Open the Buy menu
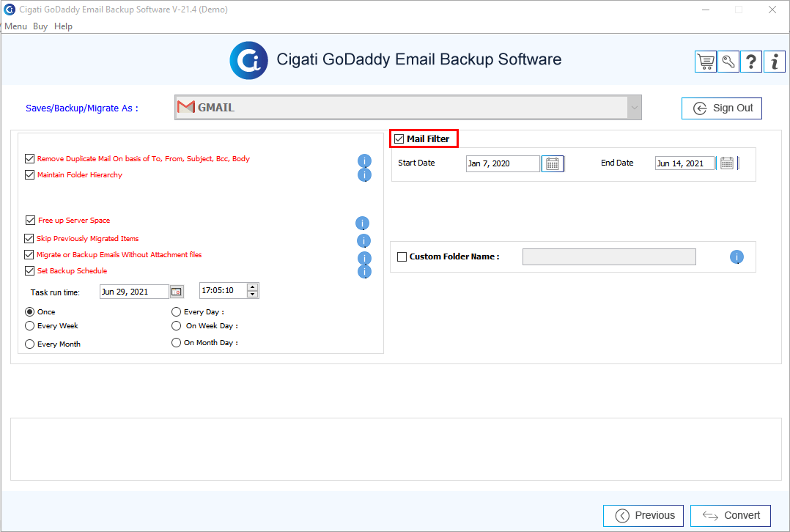Viewport: 790px width, 532px height. 40,26
